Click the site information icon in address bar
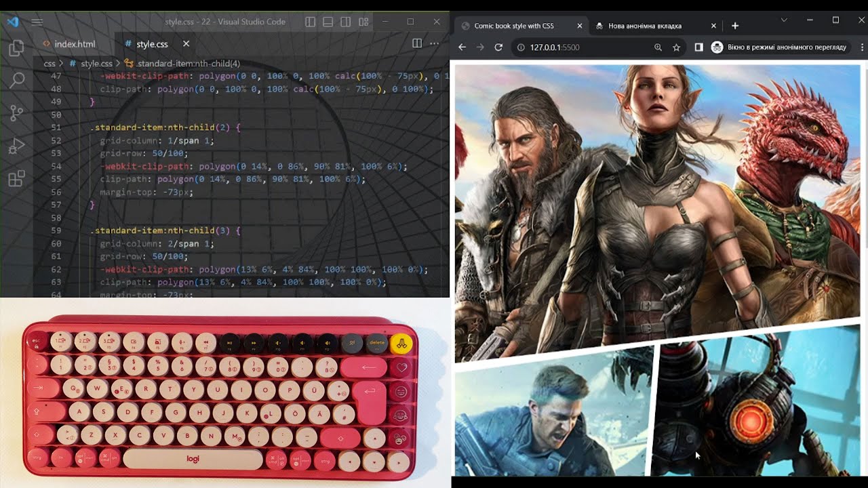Image resolution: width=868 pixels, height=488 pixels. [x=521, y=47]
